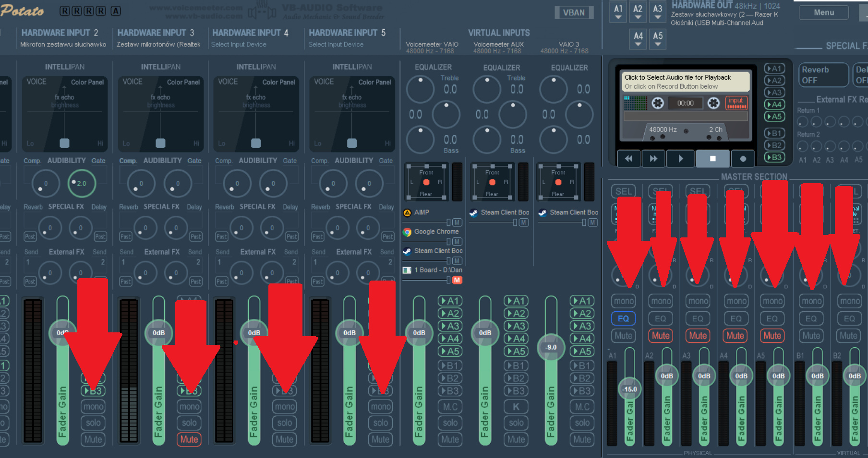Click the AIMP application icon

[407, 212]
